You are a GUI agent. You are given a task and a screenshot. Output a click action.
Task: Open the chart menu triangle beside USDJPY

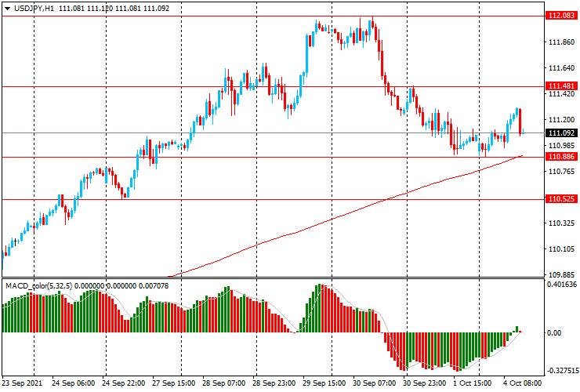[7, 9]
